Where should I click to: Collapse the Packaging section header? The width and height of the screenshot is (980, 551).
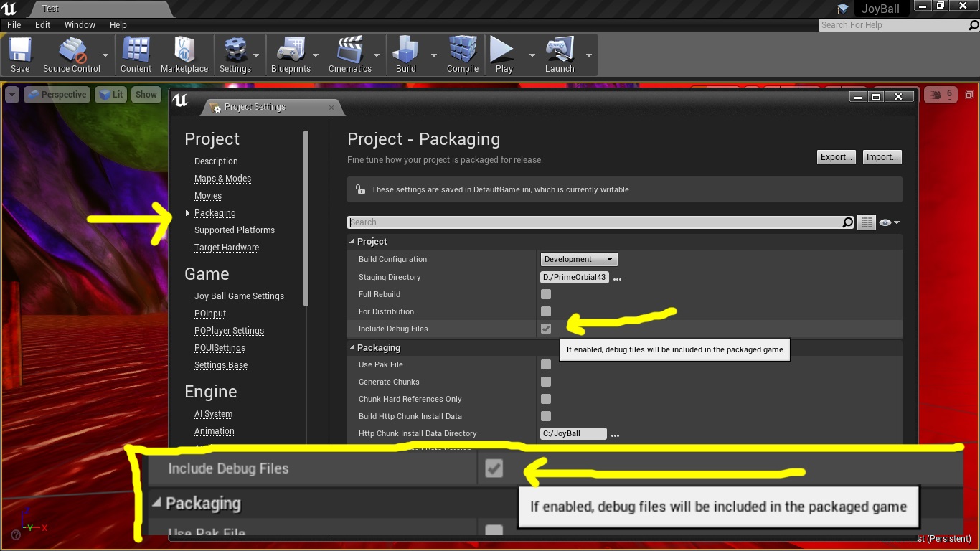tap(352, 348)
